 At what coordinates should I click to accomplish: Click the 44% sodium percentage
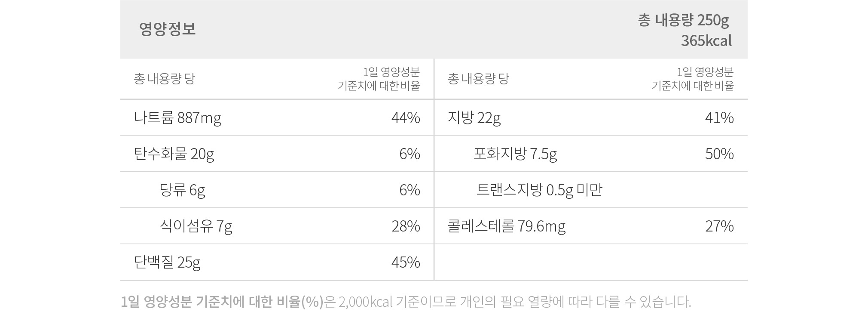point(406,117)
